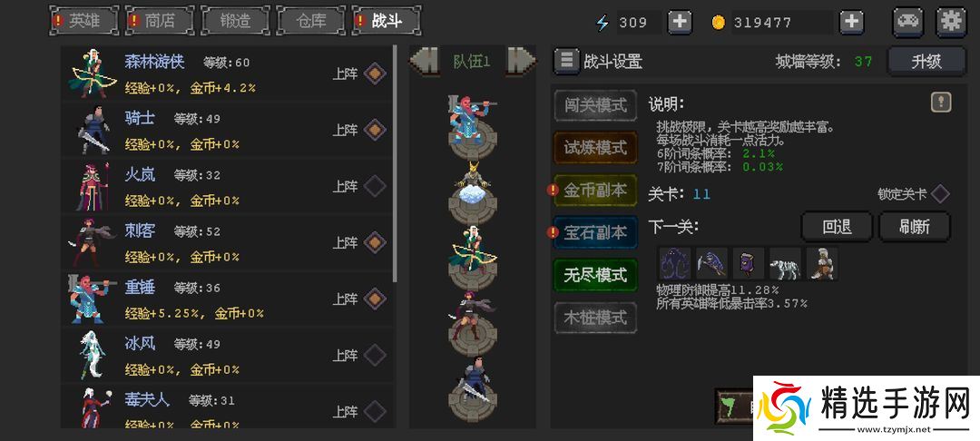Open the 仓库 tab
Viewport: 980px width, 441px height.
tap(311, 21)
